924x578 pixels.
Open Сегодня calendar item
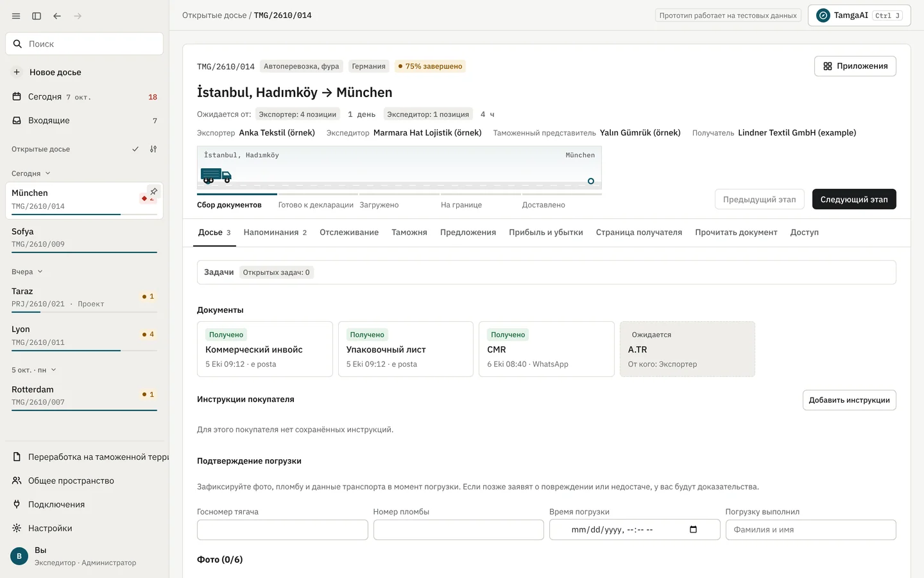(84, 96)
